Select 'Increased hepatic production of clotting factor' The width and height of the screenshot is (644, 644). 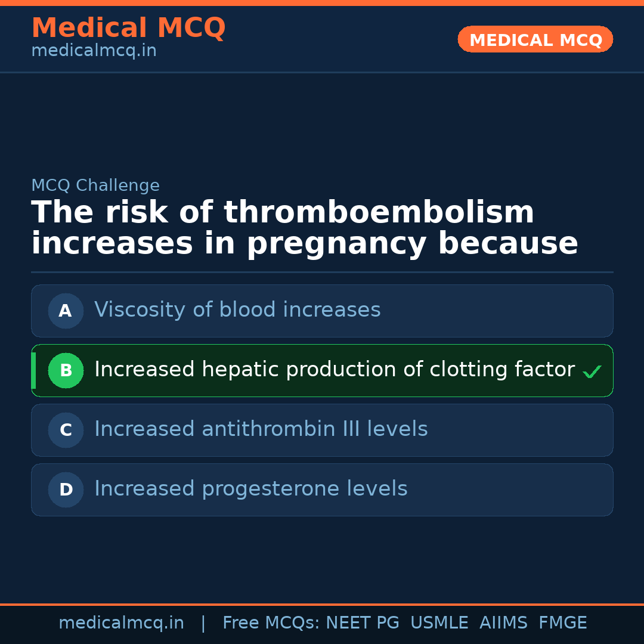click(x=334, y=370)
